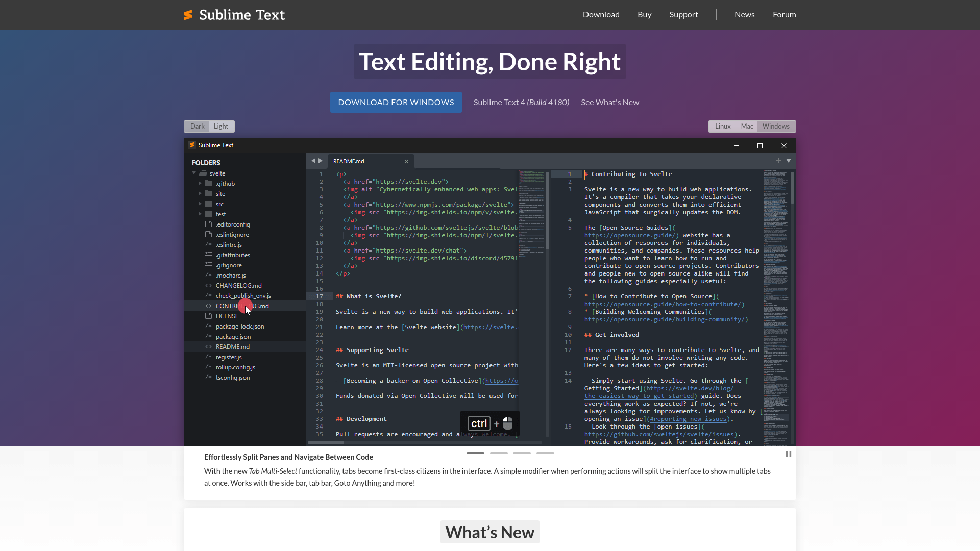The width and height of the screenshot is (980, 551).
Task: Click the README.md close tab icon
Action: (406, 161)
